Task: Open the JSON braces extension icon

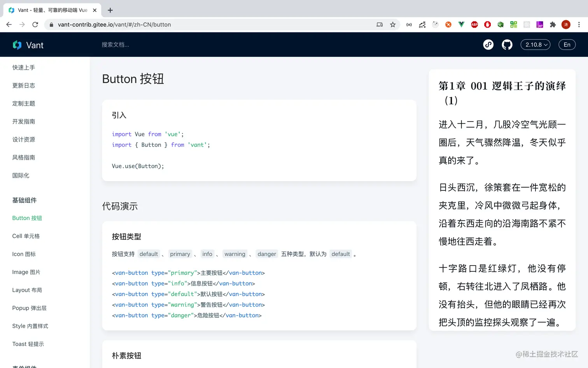Action: click(x=409, y=25)
